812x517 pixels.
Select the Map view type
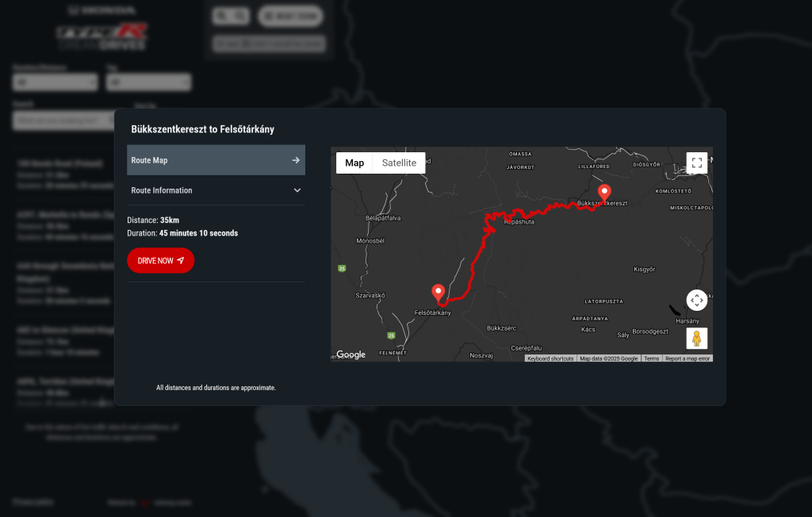pos(354,163)
